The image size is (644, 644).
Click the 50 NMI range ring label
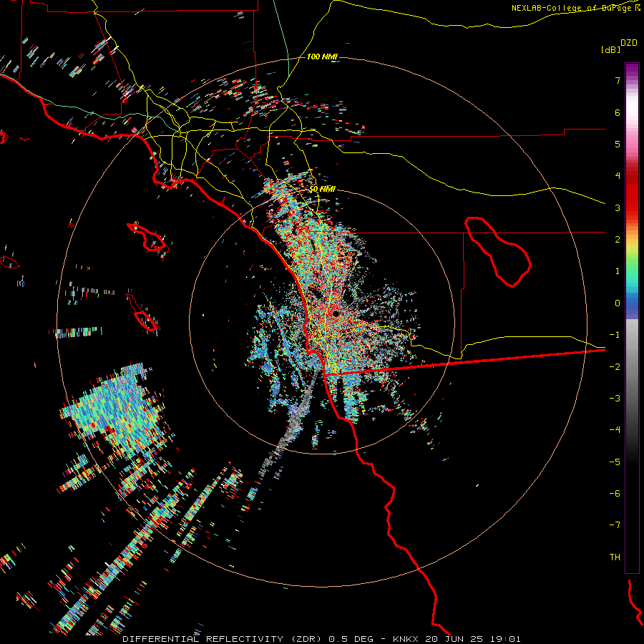[322, 190]
